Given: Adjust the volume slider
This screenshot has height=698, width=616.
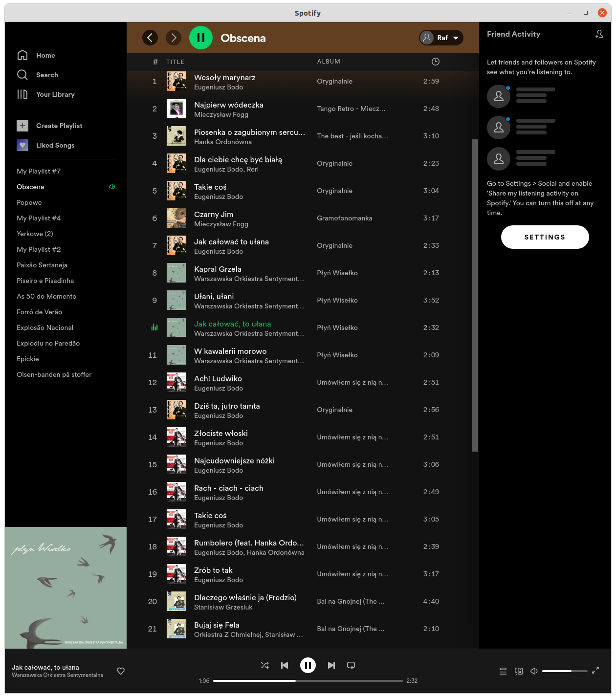Looking at the screenshot, I should [x=564, y=671].
